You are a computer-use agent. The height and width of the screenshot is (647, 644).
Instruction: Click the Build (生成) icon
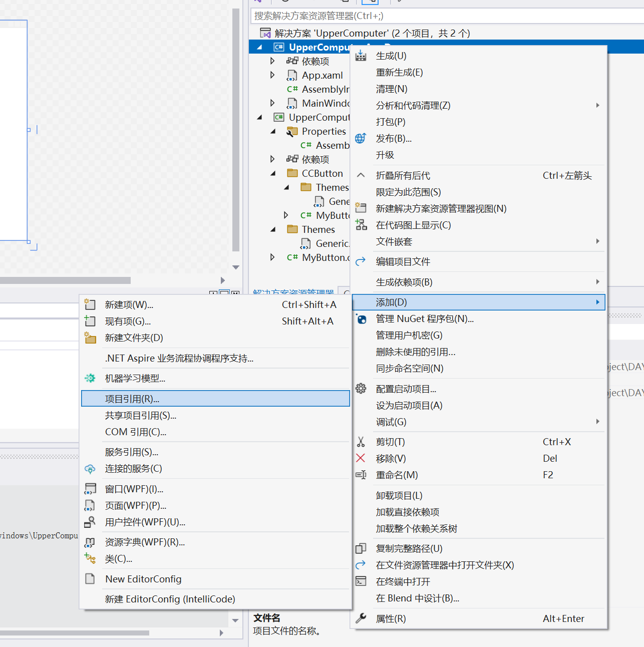point(361,56)
